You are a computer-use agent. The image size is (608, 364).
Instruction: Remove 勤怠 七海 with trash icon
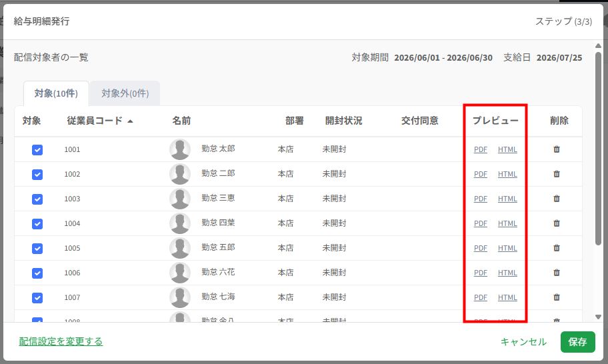[x=557, y=297]
